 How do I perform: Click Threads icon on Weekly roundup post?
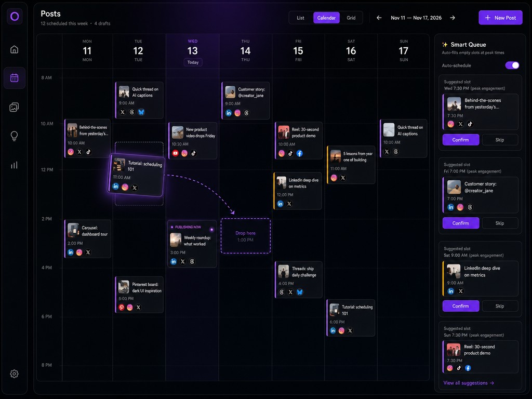click(x=192, y=261)
